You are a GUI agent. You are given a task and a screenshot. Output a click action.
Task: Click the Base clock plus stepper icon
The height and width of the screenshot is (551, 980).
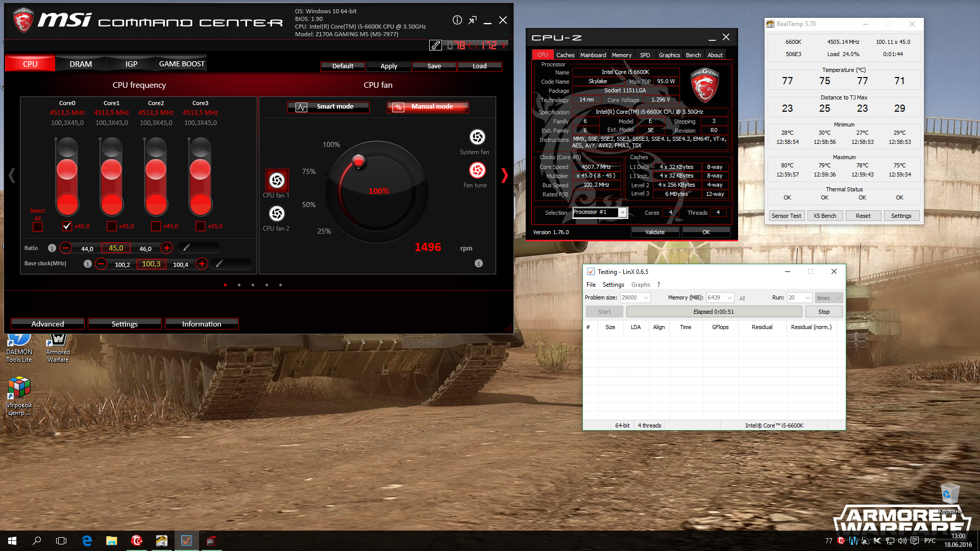[202, 264]
